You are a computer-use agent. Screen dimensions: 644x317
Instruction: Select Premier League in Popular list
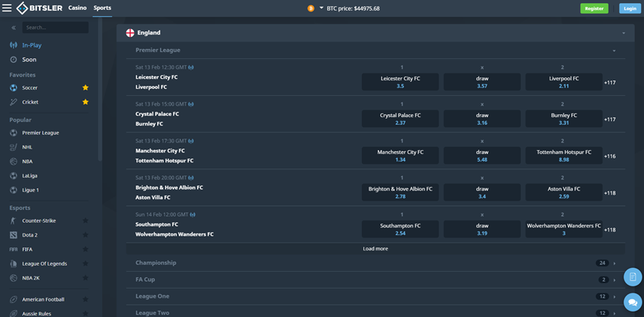41,133
